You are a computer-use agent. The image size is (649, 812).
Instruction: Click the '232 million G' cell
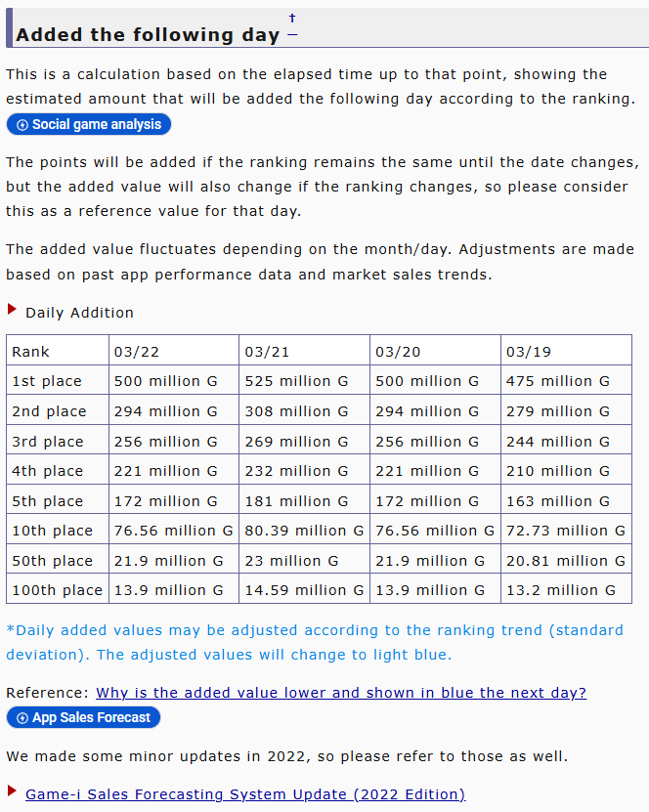coord(305,470)
